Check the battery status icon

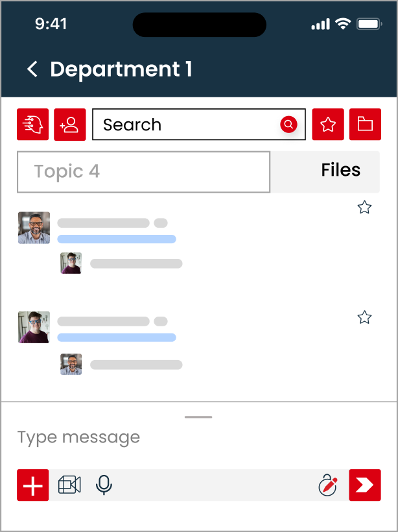pos(369,24)
